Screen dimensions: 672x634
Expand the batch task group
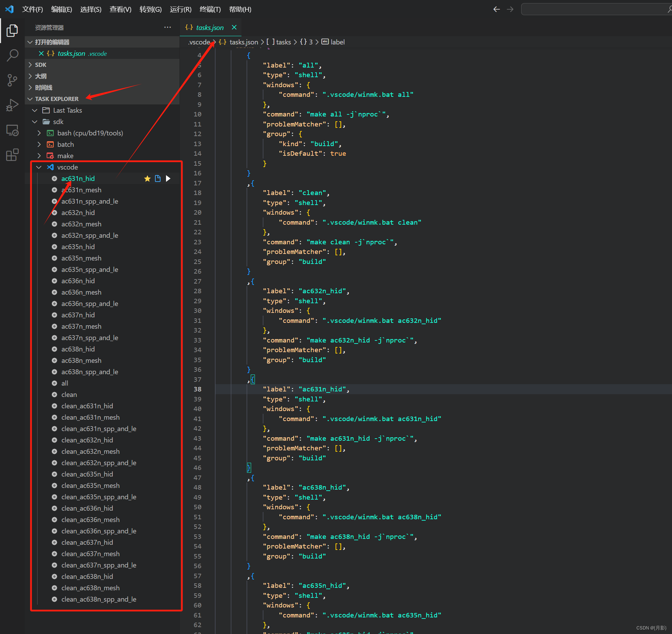tap(39, 144)
